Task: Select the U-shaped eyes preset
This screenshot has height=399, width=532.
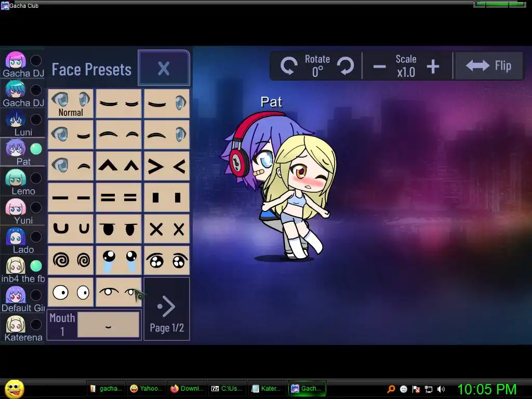Action: pyautogui.click(x=71, y=229)
